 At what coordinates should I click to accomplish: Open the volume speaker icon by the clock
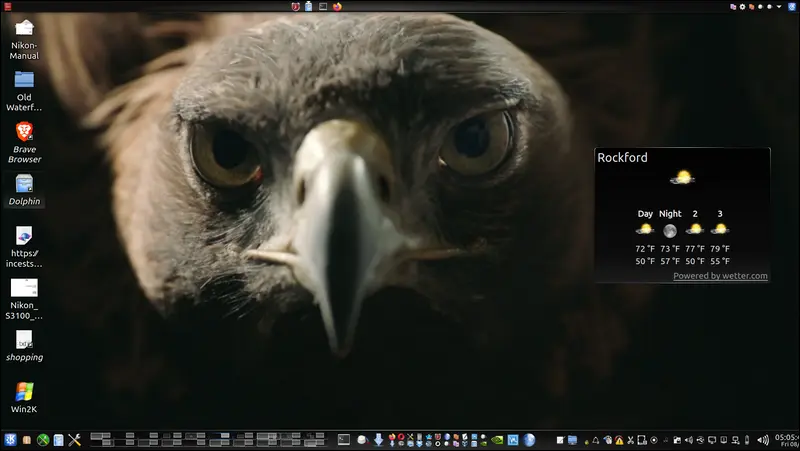pos(763,440)
